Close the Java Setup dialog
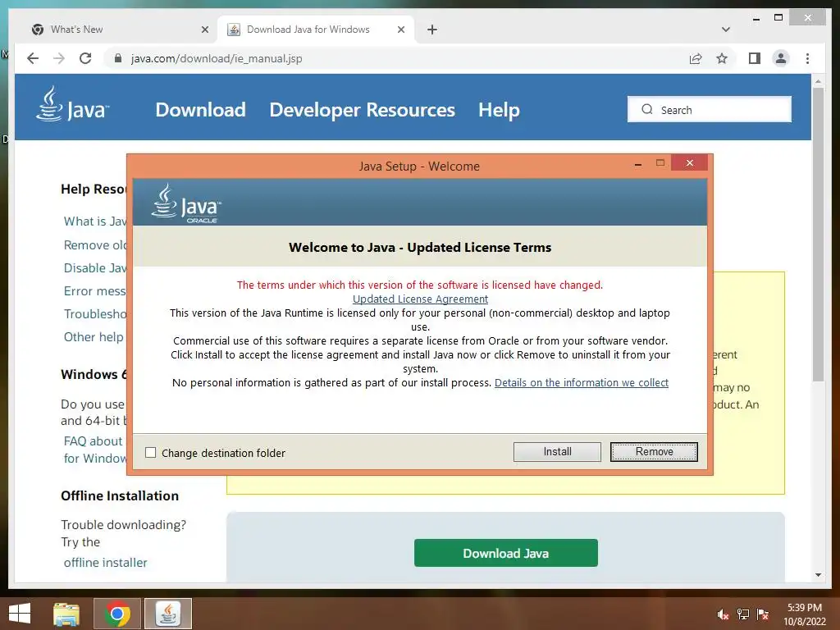 tap(689, 163)
